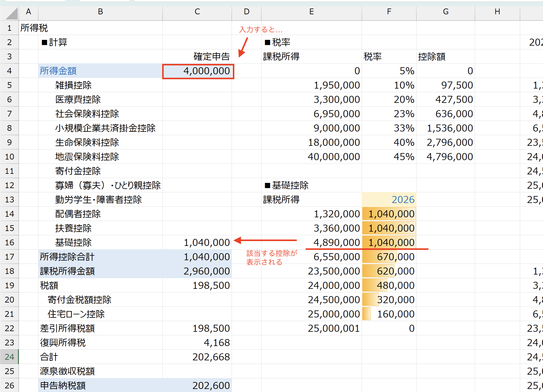The image size is (543, 392).
Task: Select the 課税所得金額 value 2,960,000
Action: coord(197,271)
